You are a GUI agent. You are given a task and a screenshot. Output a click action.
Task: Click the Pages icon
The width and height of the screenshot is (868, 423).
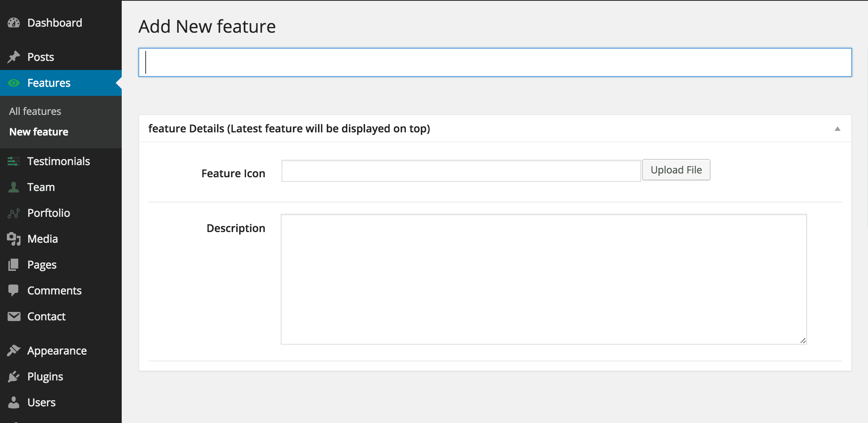[14, 264]
